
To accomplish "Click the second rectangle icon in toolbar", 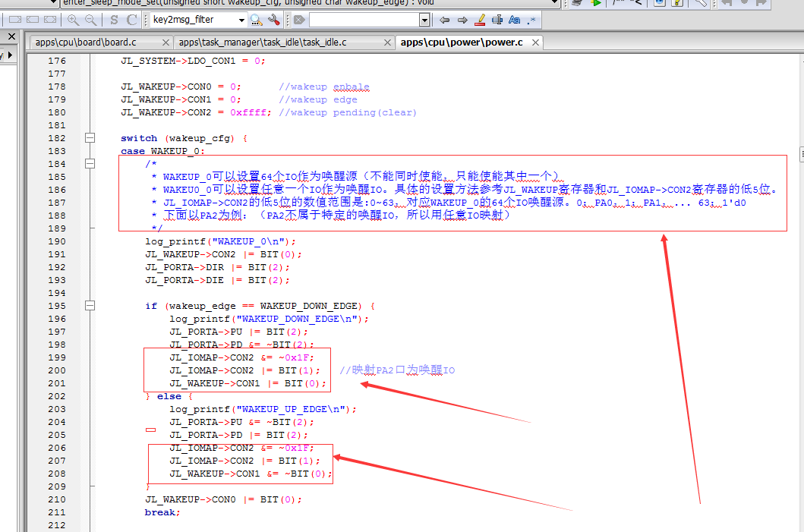I will pyautogui.click(x=33, y=20).
